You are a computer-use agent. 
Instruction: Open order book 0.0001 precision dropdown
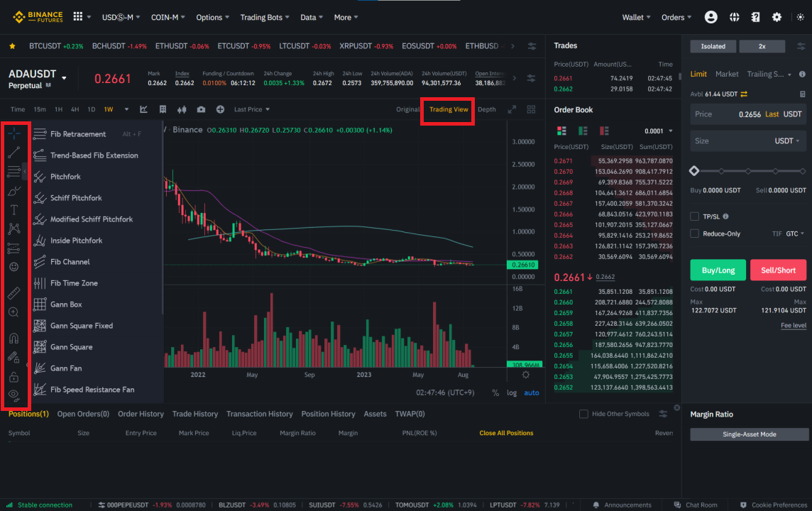[x=658, y=131]
